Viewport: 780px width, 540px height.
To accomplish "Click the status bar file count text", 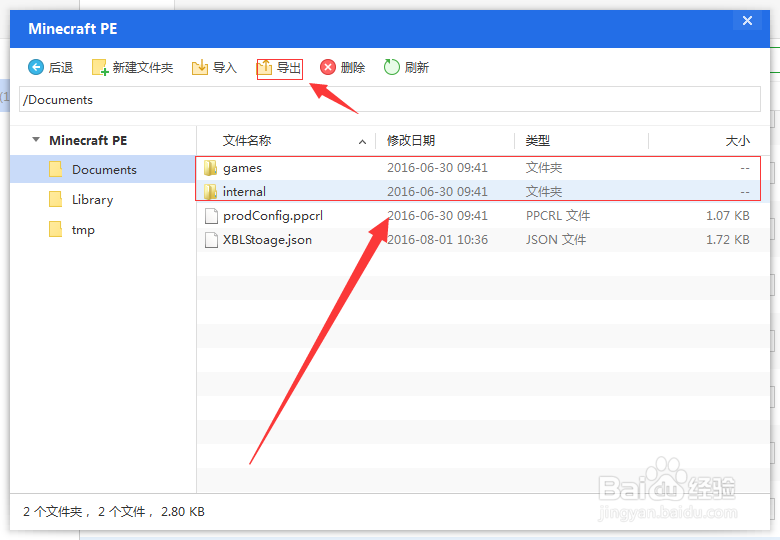I will click(x=113, y=512).
